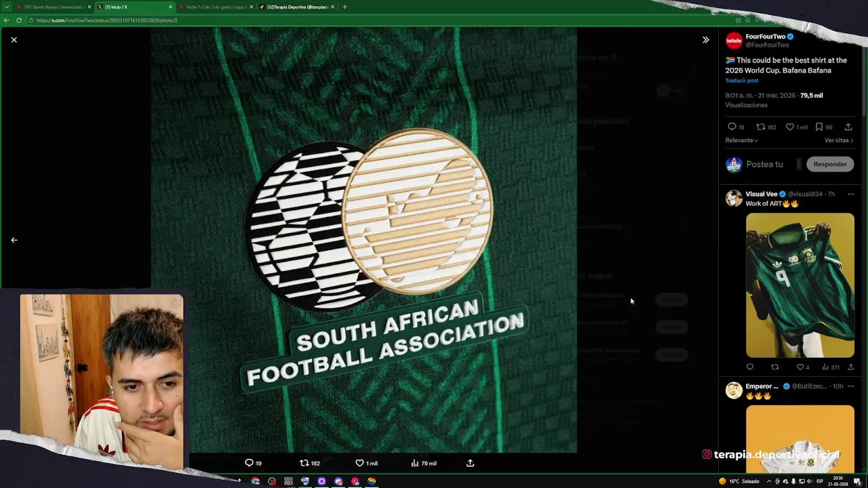868x488 pixels.
Task: Open the FourFourTwo account name link
Action: [x=765, y=37]
